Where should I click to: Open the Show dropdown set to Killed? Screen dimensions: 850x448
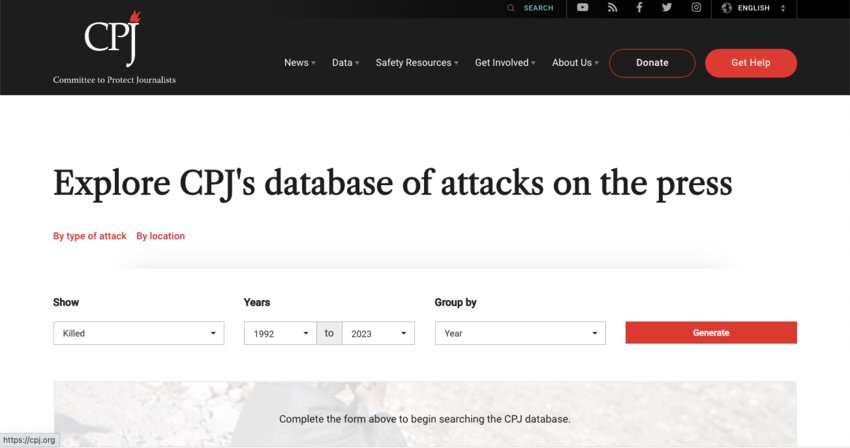click(x=139, y=333)
